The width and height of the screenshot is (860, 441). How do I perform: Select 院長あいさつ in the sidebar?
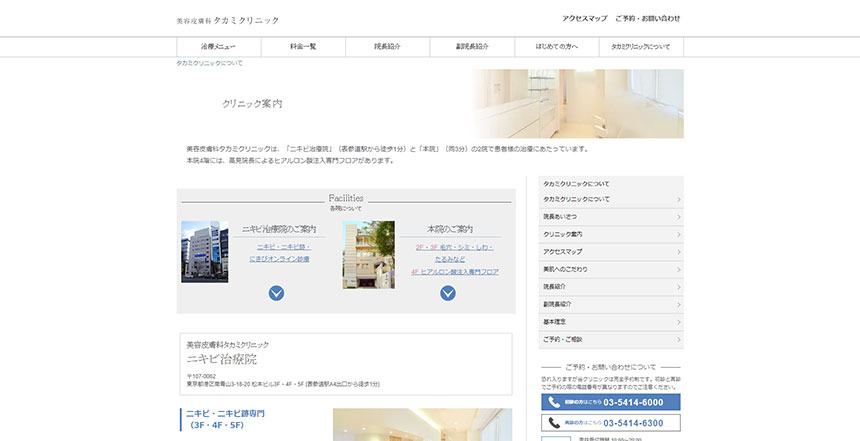coord(612,217)
